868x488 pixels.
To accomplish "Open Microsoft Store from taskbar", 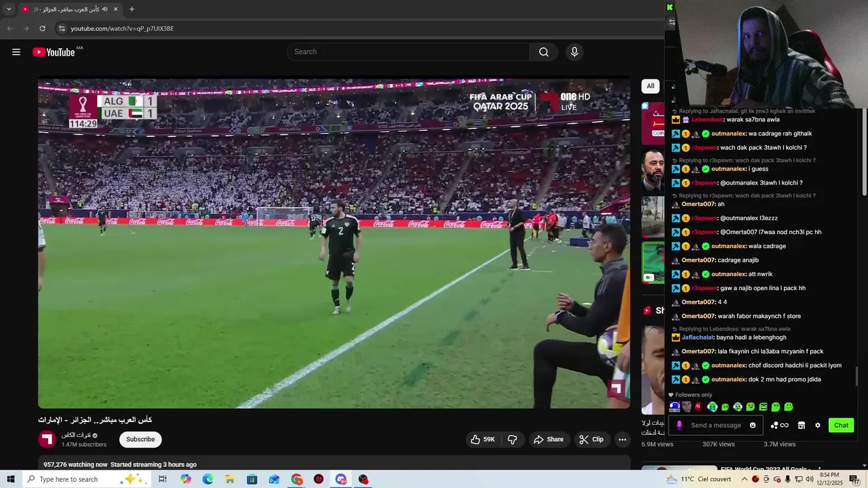I will click(x=252, y=479).
